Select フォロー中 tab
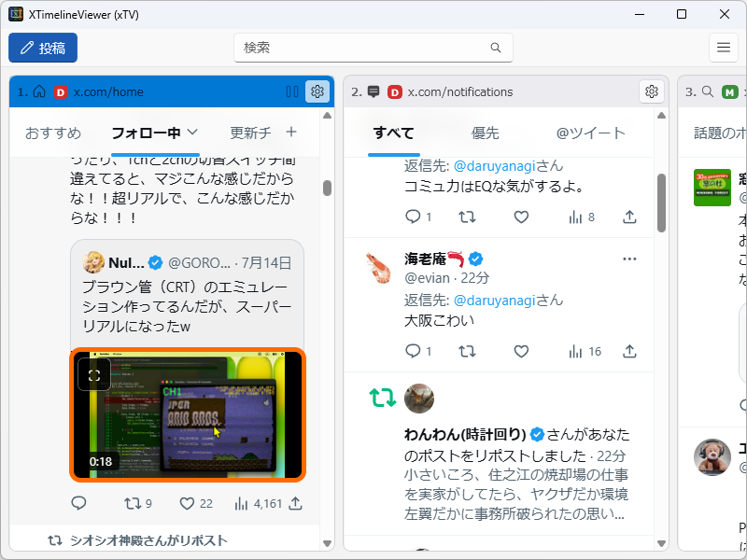Screen dimensions: 747x560 coord(146,133)
